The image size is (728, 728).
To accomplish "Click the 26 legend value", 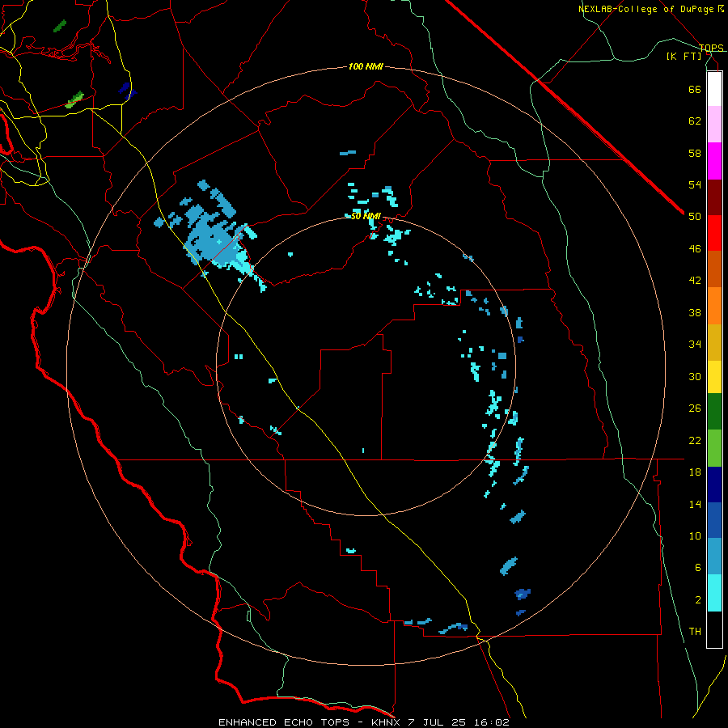I will tap(695, 408).
